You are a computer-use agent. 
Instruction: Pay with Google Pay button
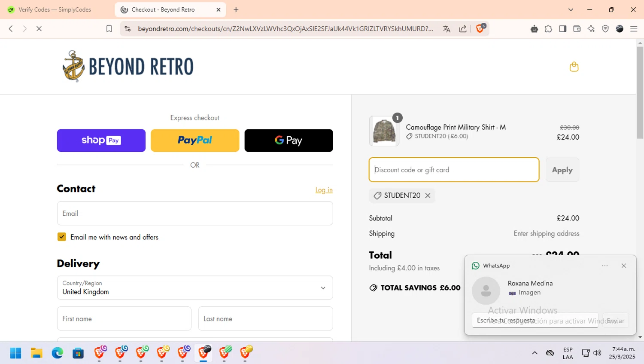(x=289, y=141)
